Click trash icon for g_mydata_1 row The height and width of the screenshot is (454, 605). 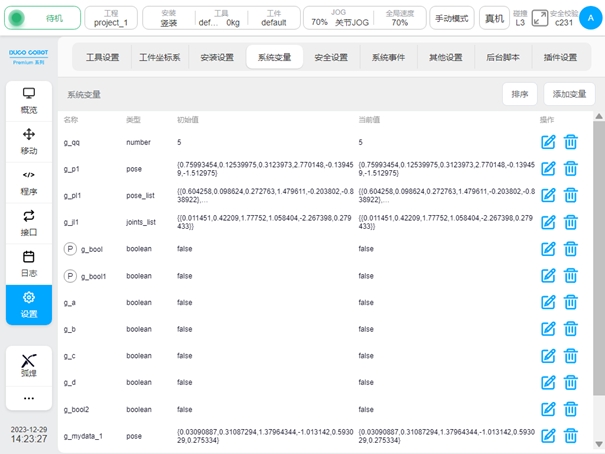[x=571, y=435]
